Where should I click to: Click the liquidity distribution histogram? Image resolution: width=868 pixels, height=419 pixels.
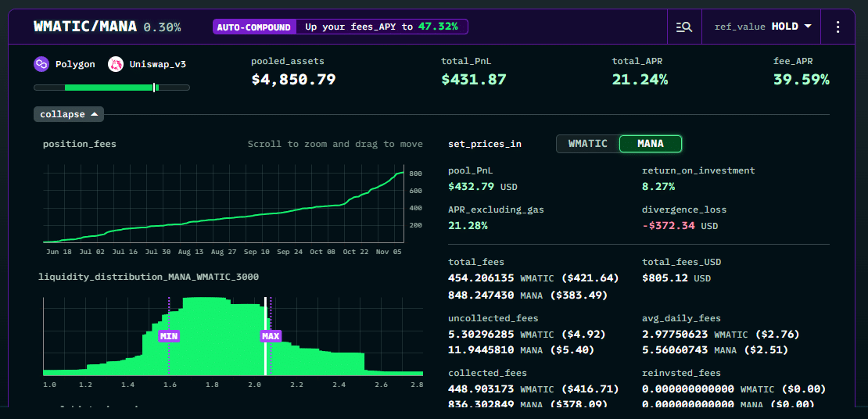tap(233, 336)
